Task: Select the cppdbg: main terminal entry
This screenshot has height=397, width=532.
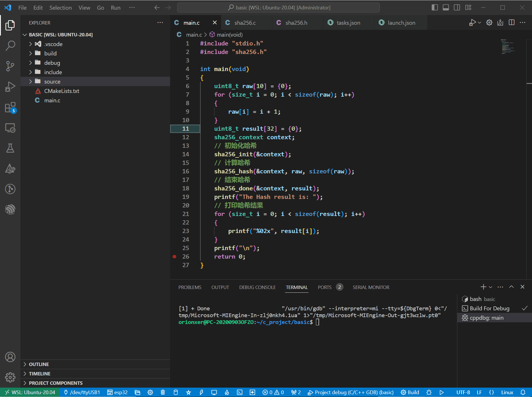Action: point(495,318)
